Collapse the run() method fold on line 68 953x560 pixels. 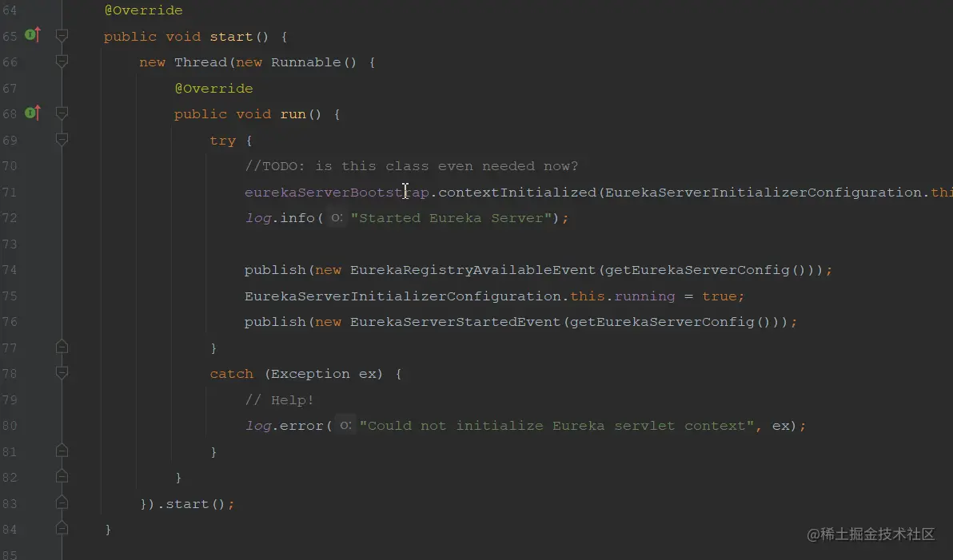(62, 113)
